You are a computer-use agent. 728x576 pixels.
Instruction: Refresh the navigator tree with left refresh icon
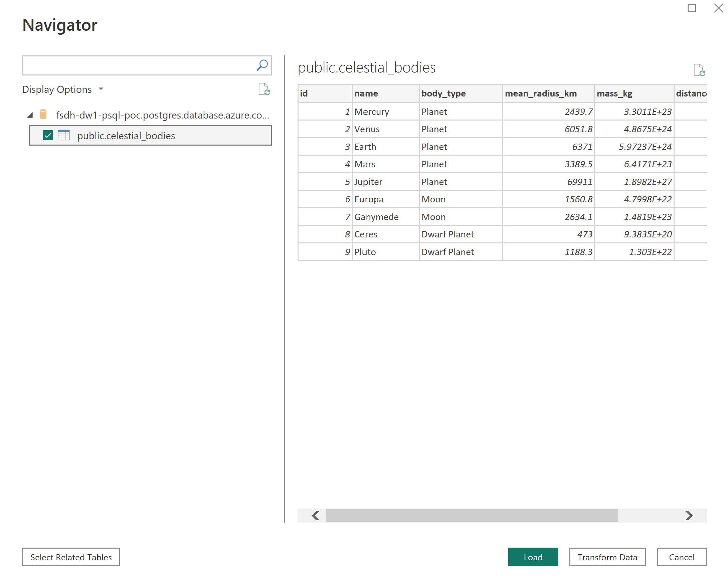264,89
